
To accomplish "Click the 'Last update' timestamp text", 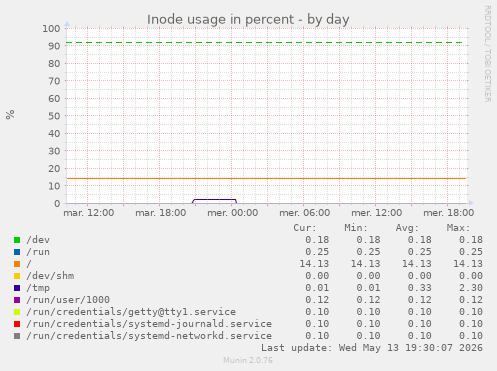I will coord(372,348).
